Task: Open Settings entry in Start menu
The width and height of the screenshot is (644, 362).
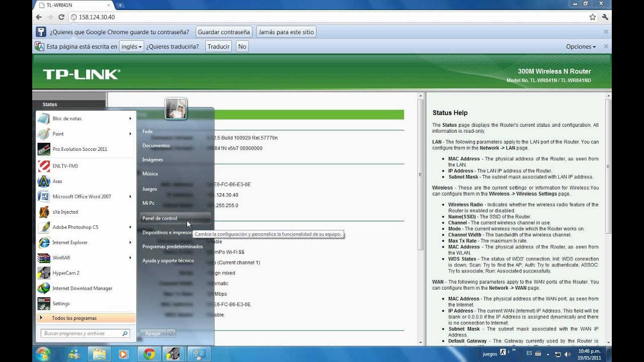Action: (86, 304)
